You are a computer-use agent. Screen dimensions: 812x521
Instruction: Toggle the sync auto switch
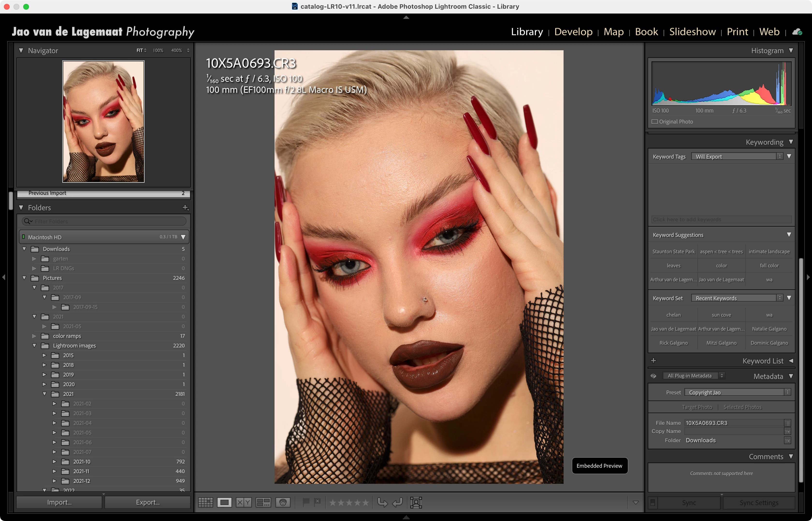653,503
